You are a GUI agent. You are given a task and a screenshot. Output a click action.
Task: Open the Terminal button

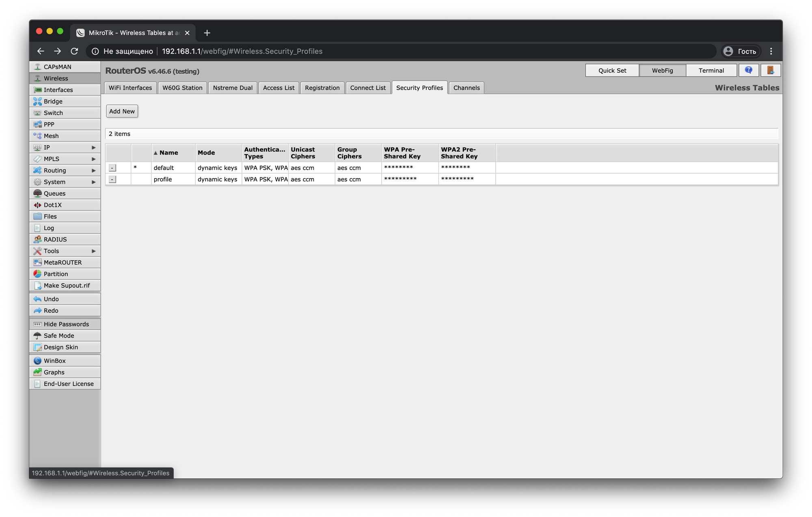point(711,70)
